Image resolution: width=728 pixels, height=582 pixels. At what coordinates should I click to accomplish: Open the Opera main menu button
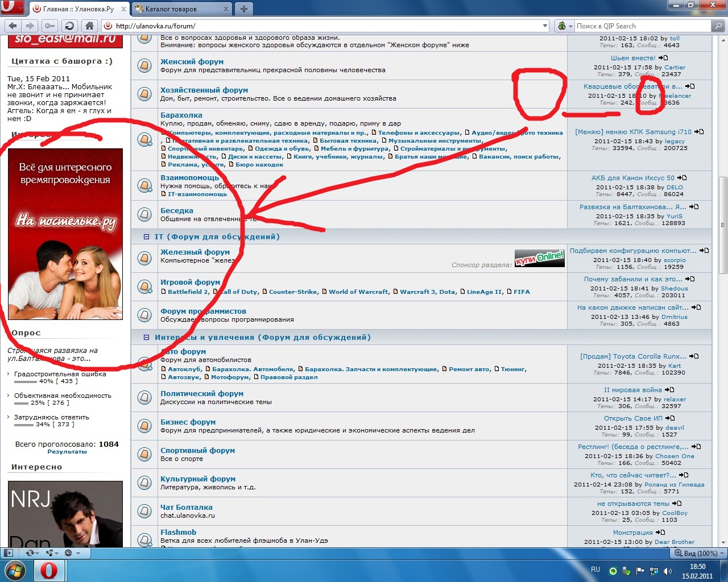coord(13,8)
